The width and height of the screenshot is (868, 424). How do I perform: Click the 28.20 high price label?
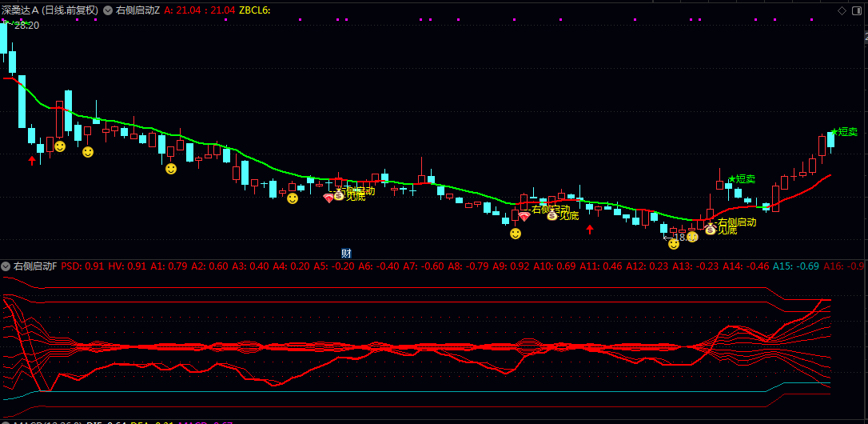[x=26, y=26]
